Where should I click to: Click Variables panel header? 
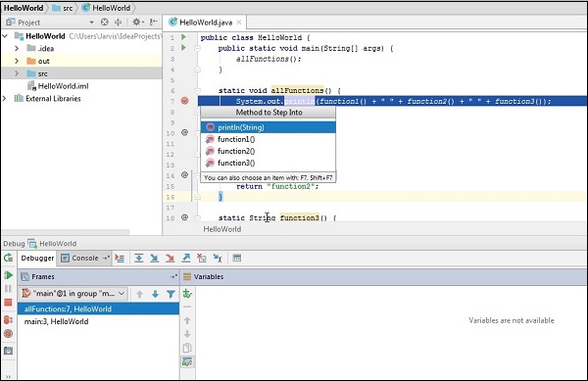pos(384,276)
